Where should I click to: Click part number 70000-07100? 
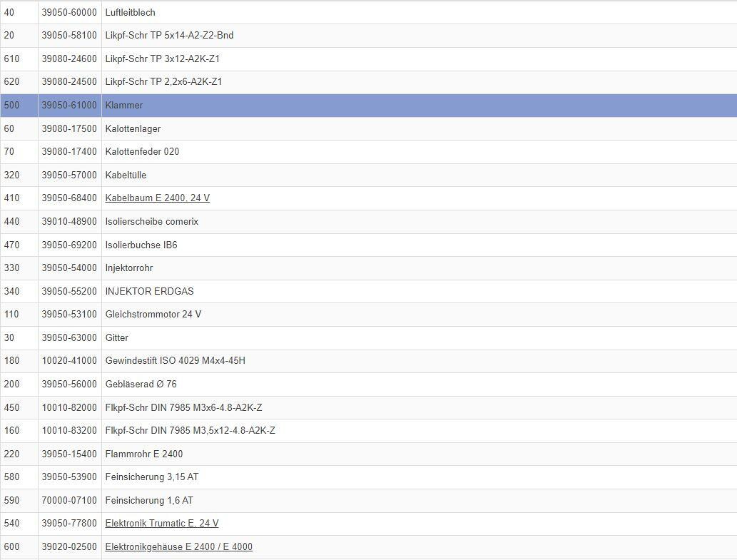[69, 501]
